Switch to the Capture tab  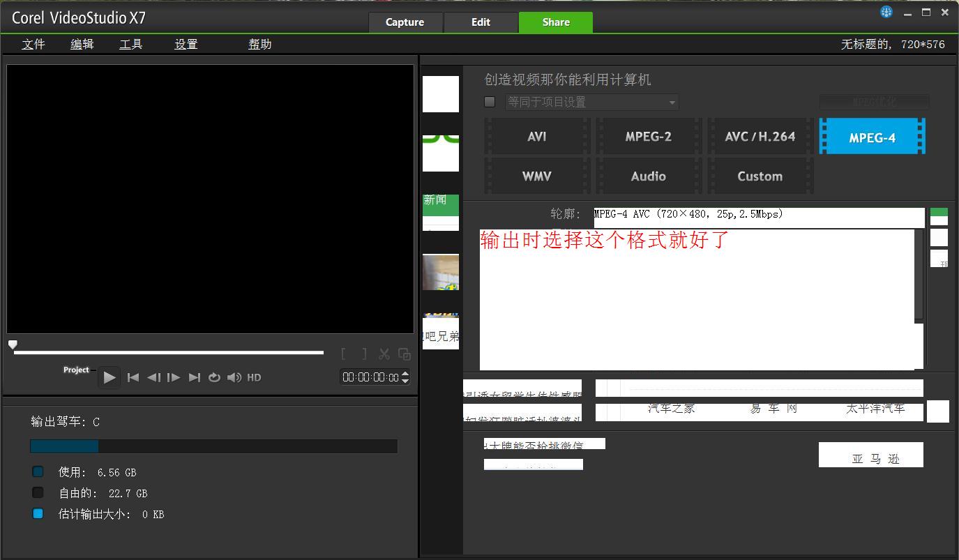click(405, 22)
